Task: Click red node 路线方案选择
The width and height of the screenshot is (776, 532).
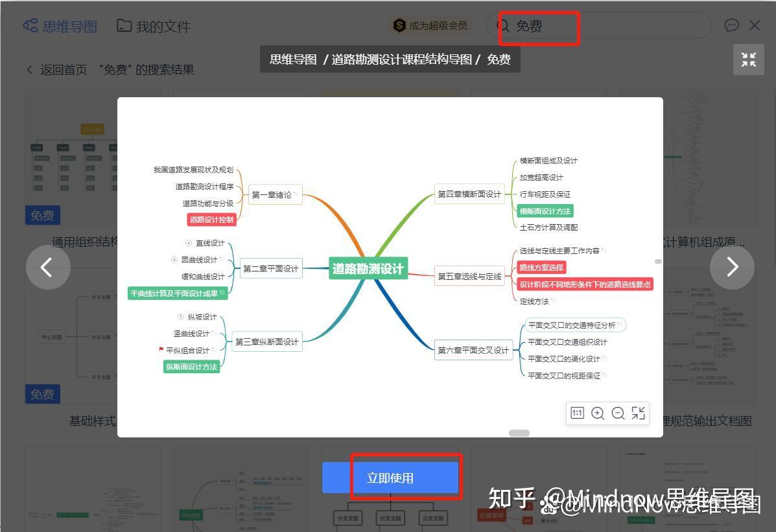Action: 541,267
